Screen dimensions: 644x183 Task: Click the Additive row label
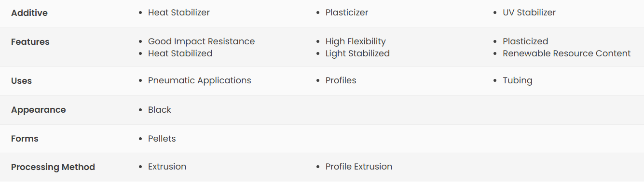click(29, 13)
